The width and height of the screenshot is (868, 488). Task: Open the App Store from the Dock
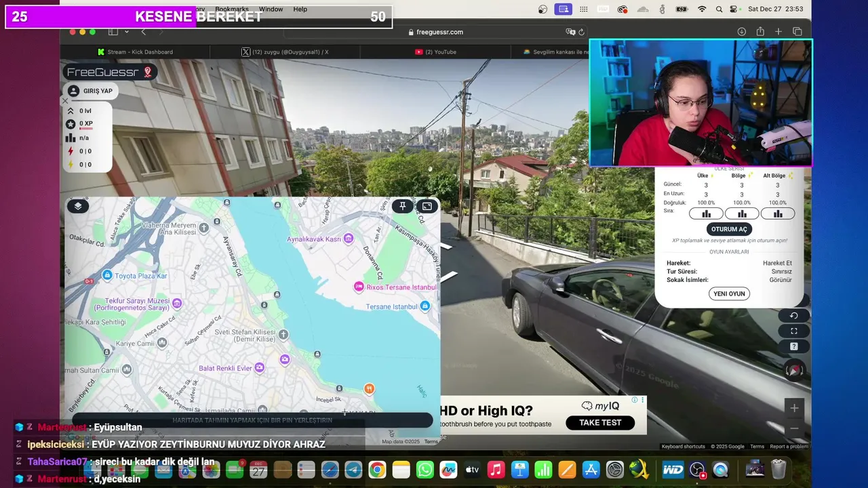pos(591,469)
